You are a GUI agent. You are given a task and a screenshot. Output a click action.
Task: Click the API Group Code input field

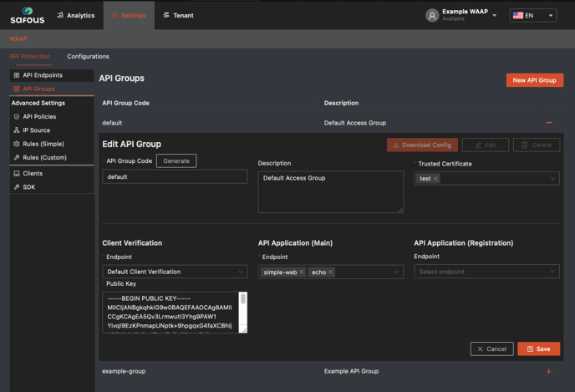tap(175, 176)
